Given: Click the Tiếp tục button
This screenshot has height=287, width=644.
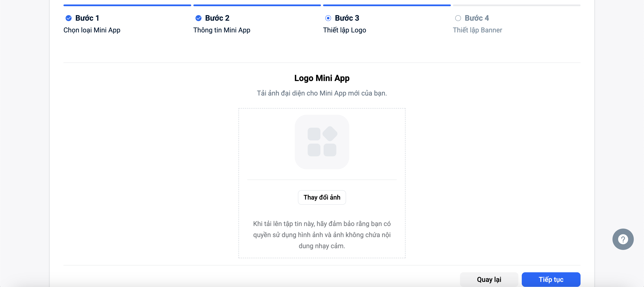Looking at the screenshot, I should pyautogui.click(x=551, y=279).
